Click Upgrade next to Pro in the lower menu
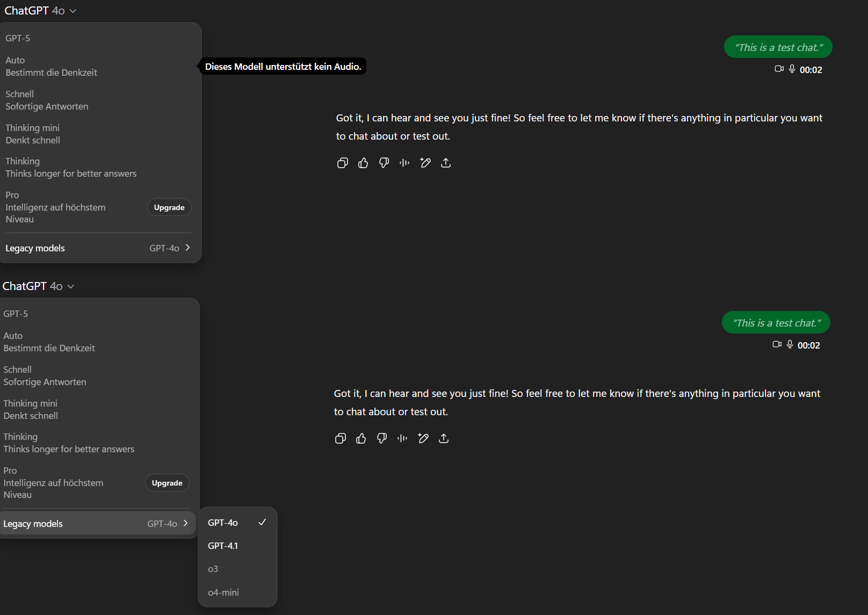 tap(167, 483)
